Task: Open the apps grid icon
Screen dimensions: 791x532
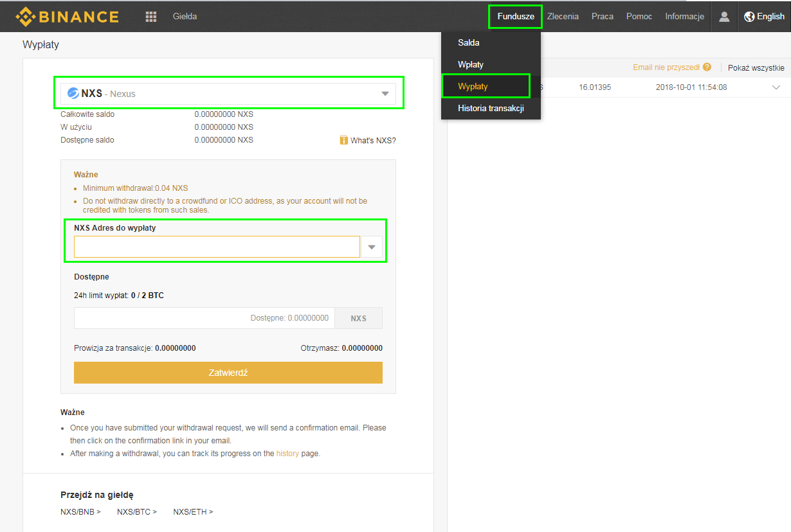Action: pos(151,17)
